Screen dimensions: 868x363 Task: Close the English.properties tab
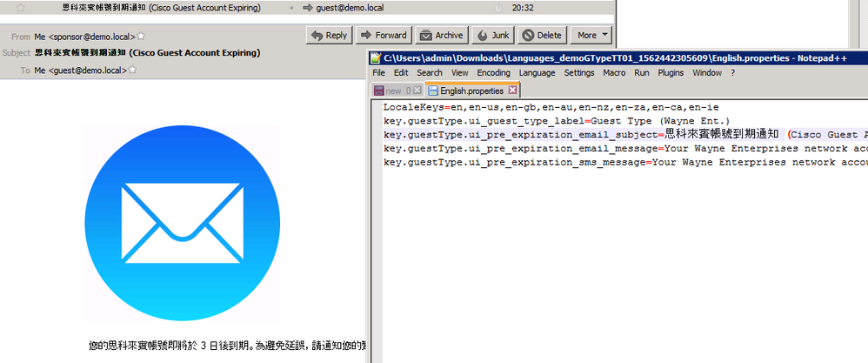click(x=512, y=90)
